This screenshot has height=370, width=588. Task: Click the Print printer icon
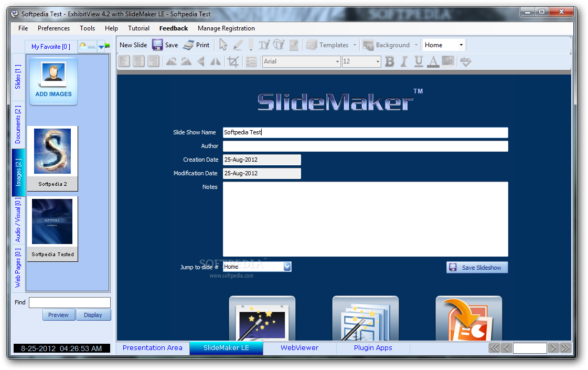(188, 45)
